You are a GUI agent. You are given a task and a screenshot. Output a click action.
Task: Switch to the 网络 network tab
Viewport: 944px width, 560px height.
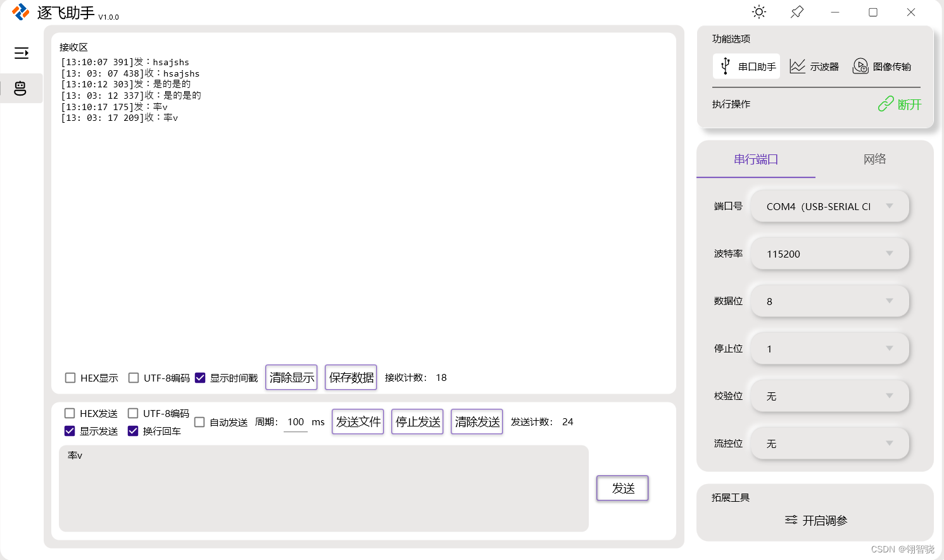(x=874, y=159)
